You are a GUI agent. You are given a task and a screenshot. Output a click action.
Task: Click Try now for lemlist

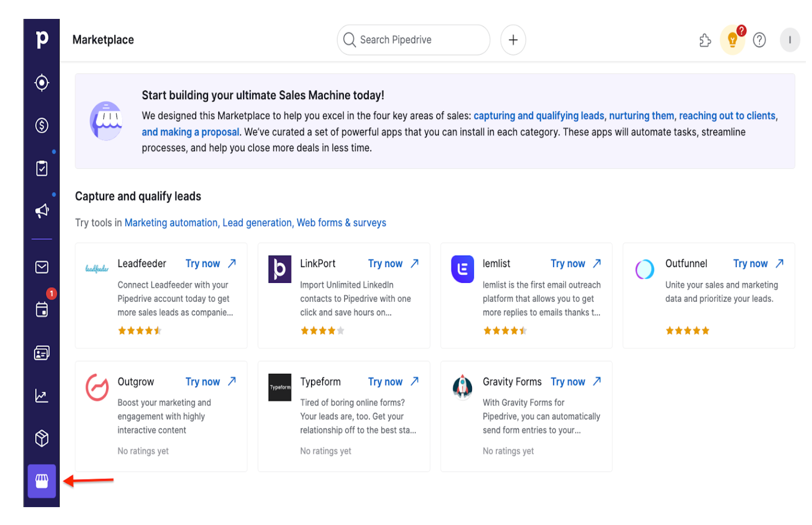pyautogui.click(x=576, y=264)
